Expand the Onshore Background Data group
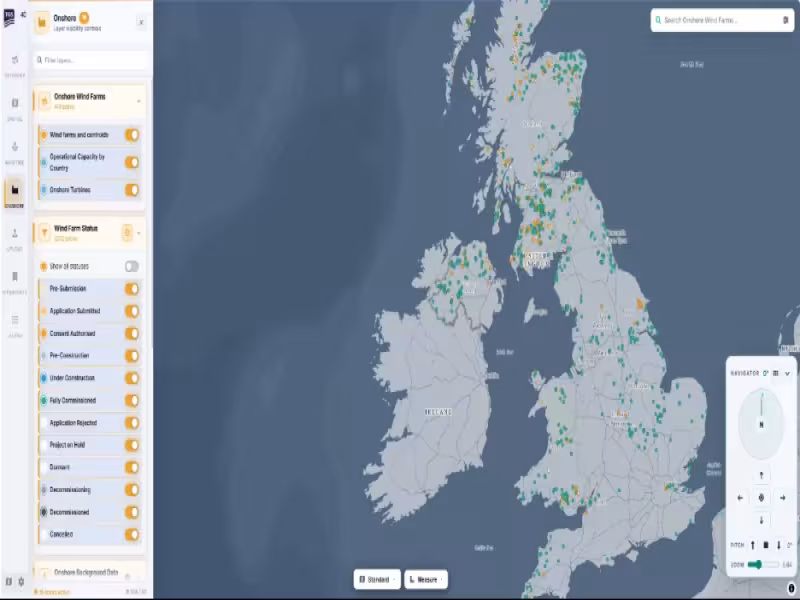 90,573
